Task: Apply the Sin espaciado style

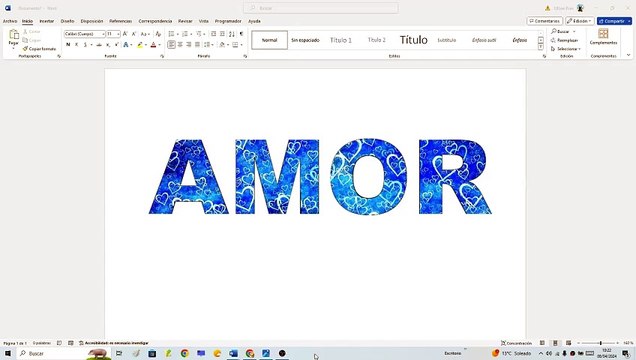Action: pyautogui.click(x=305, y=40)
